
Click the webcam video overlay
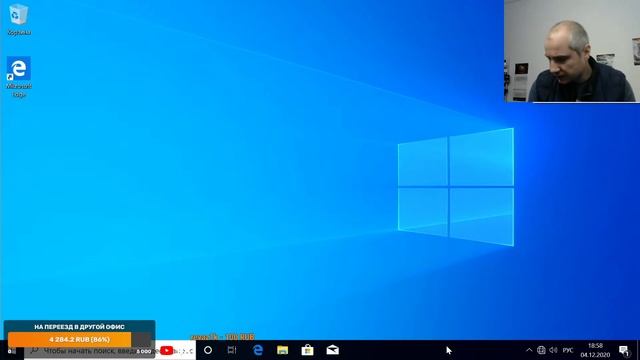(x=572, y=51)
